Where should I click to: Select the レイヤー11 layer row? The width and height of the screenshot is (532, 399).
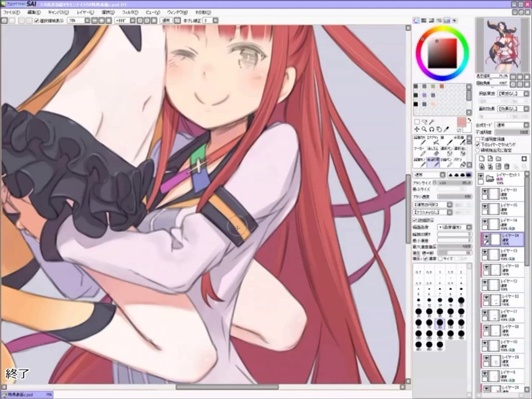[503, 315]
